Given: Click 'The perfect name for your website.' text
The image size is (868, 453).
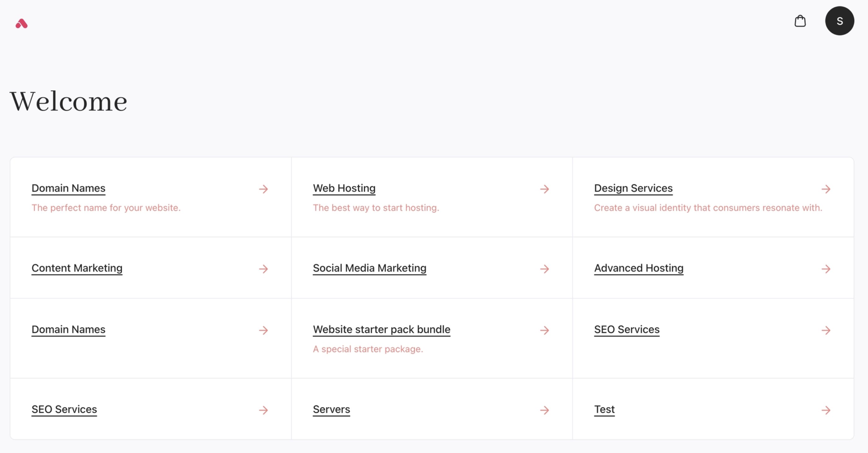Looking at the screenshot, I should pyautogui.click(x=106, y=208).
